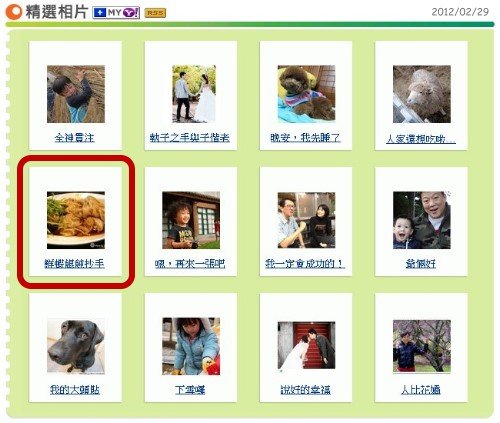
Task: Open the plate of food photo
Action: coord(76,220)
